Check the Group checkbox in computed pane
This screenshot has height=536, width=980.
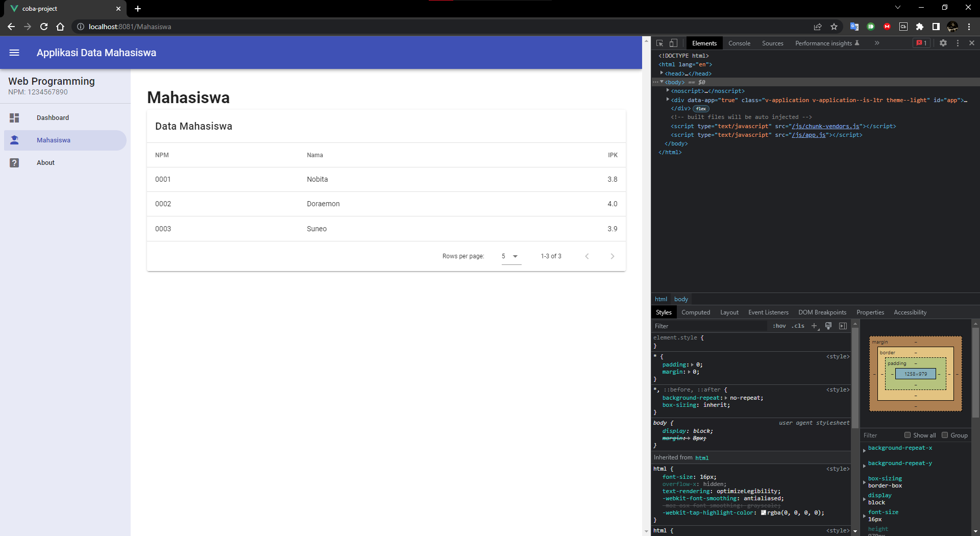click(x=945, y=435)
